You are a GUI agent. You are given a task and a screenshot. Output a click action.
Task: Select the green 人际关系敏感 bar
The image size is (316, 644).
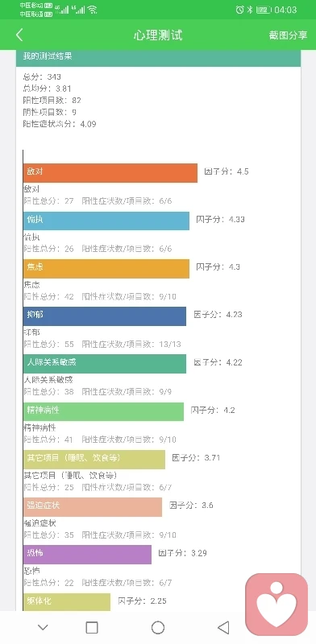(x=105, y=364)
